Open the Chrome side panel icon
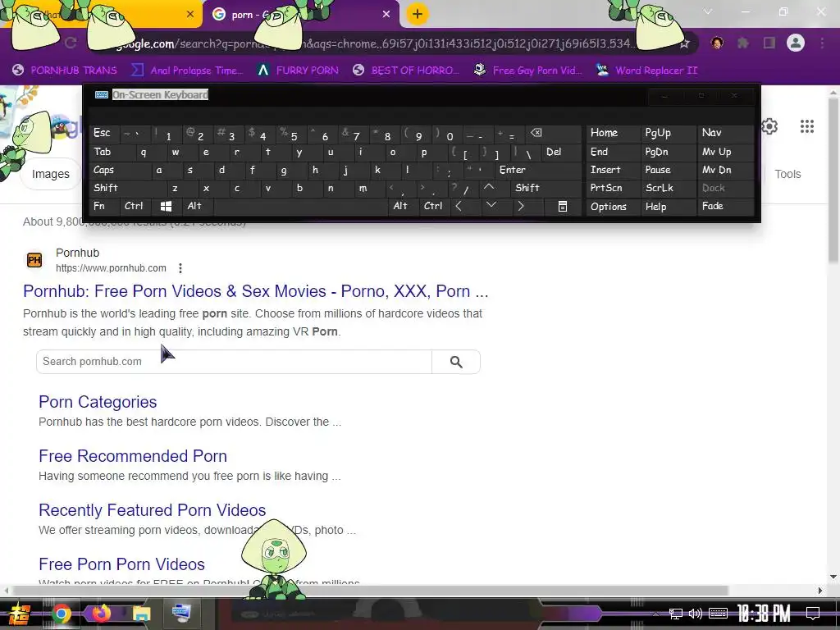This screenshot has height=630, width=840. 769,43
